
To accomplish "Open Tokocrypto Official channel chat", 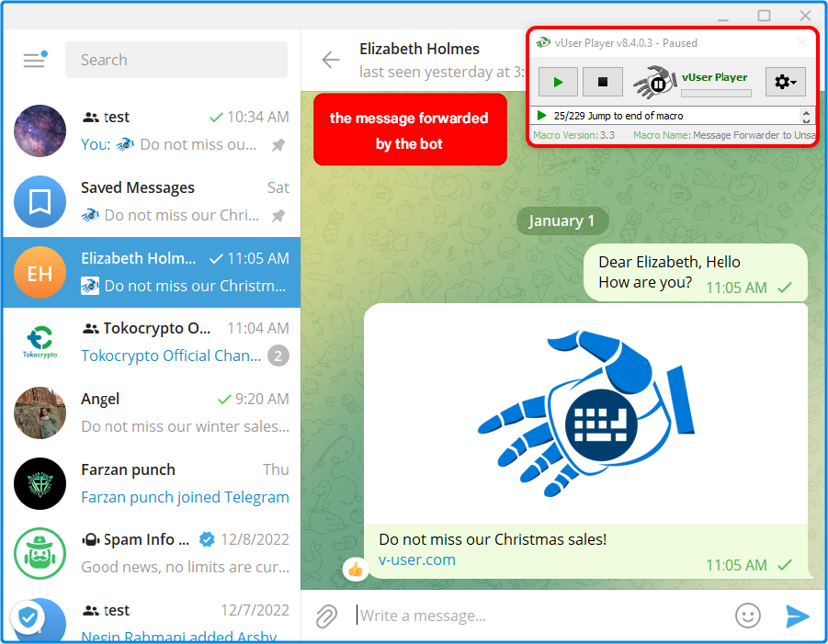I will pyautogui.click(x=152, y=342).
